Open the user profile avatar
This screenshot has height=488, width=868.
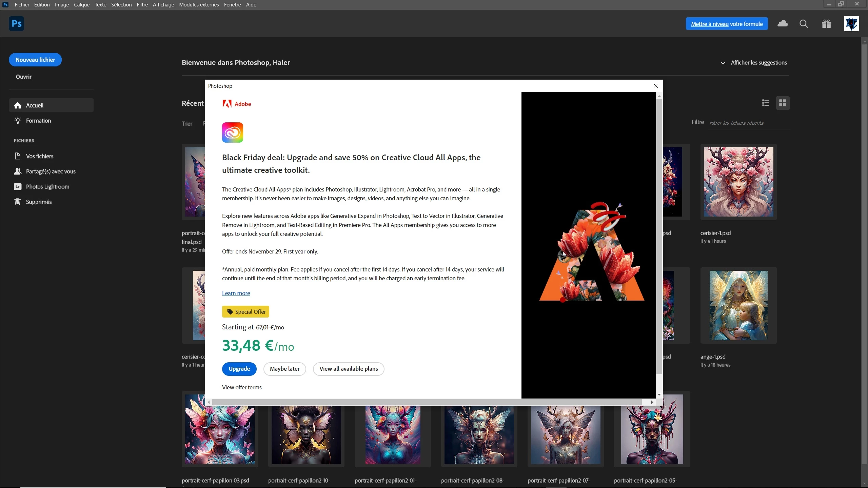coord(851,24)
